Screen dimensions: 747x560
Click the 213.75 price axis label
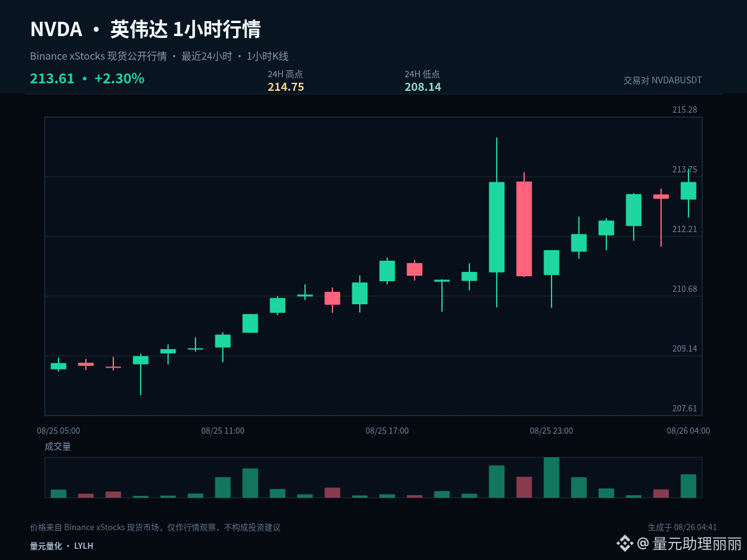(x=685, y=169)
